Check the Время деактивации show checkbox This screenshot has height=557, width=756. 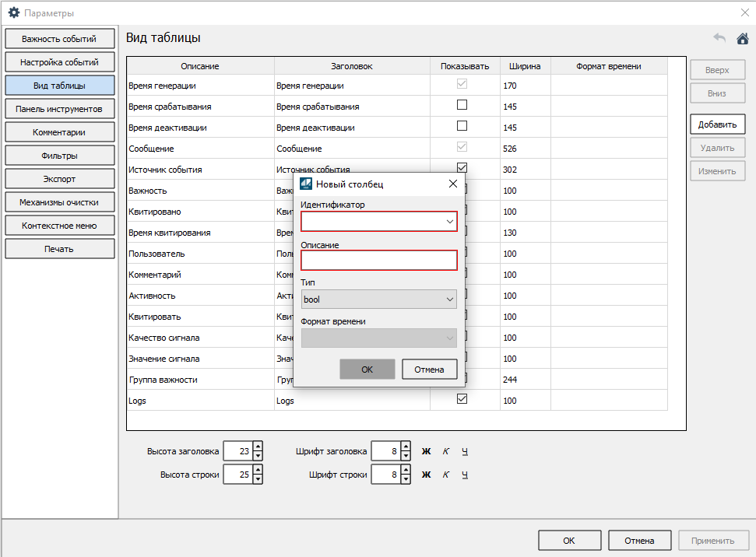[x=462, y=126]
